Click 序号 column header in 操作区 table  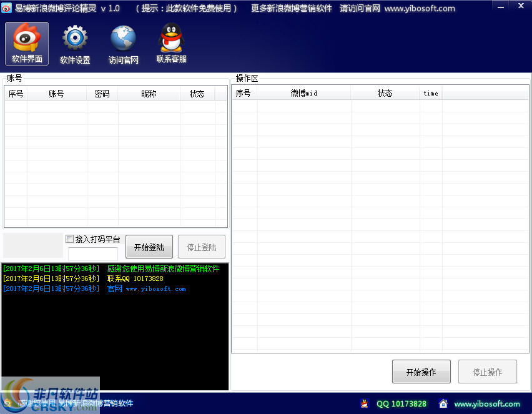pos(244,93)
